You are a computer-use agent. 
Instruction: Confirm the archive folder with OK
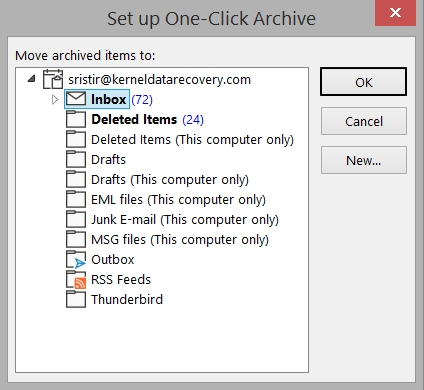(x=363, y=82)
